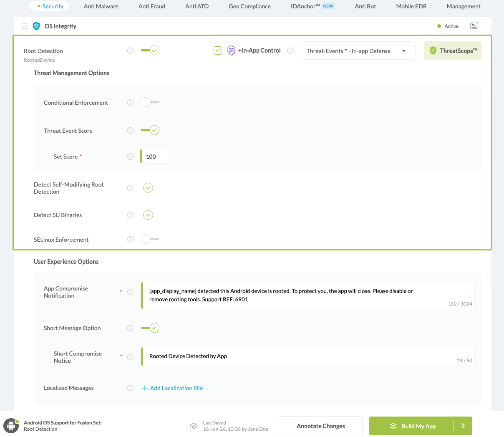Show info tooltip for Set Score
504x437 pixels.
coord(130,157)
